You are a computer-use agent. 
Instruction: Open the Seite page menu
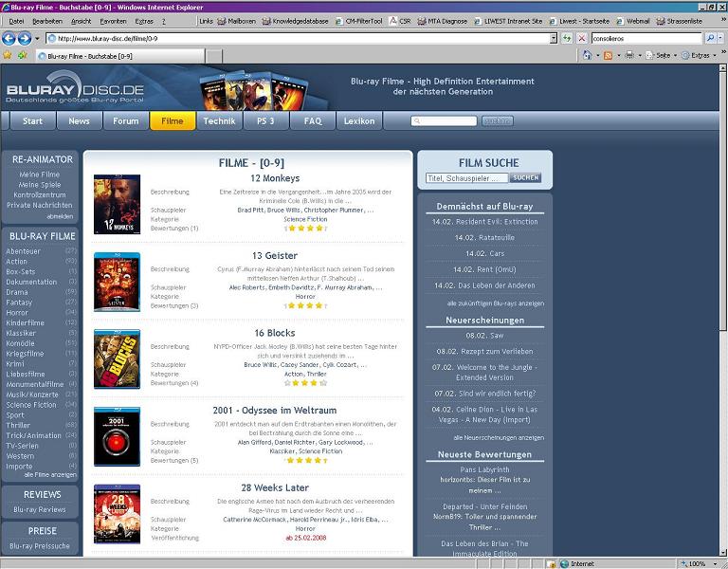coord(660,56)
